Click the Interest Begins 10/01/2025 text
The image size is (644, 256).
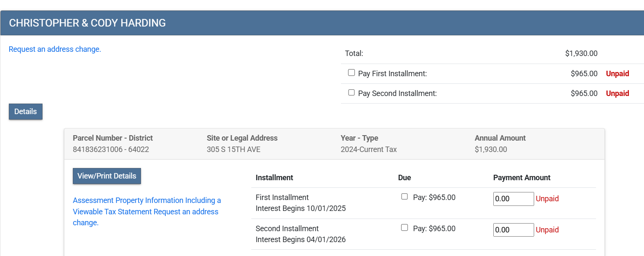click(301, 208)
